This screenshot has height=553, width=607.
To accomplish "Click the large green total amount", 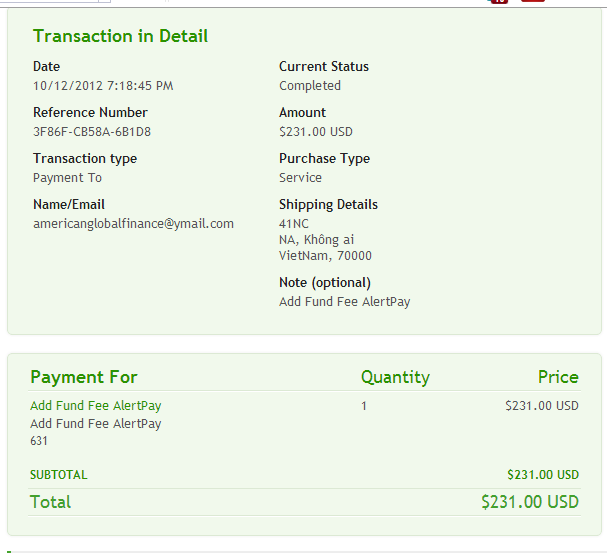I will coord(529,502).
